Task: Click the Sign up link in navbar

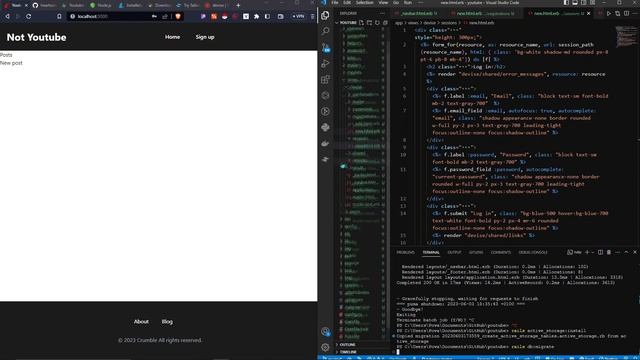Action: pyautogui.click(x=204, y=37)
